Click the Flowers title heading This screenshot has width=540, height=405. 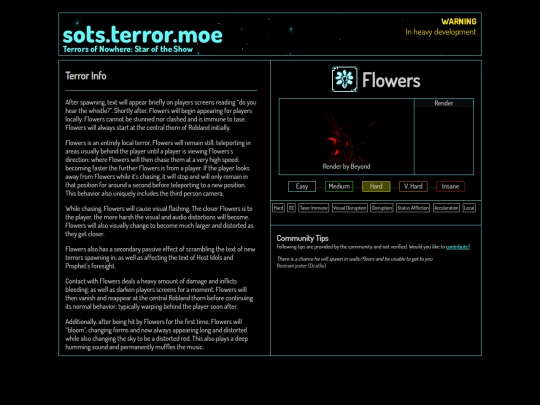(x=391, y=80)
